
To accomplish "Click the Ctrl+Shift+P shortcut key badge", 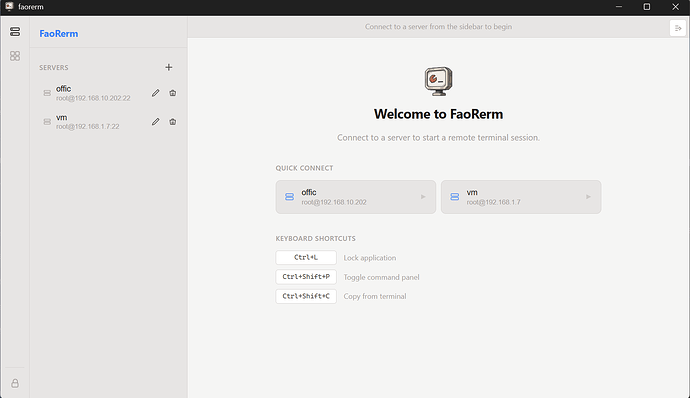I will coord(306,277).
